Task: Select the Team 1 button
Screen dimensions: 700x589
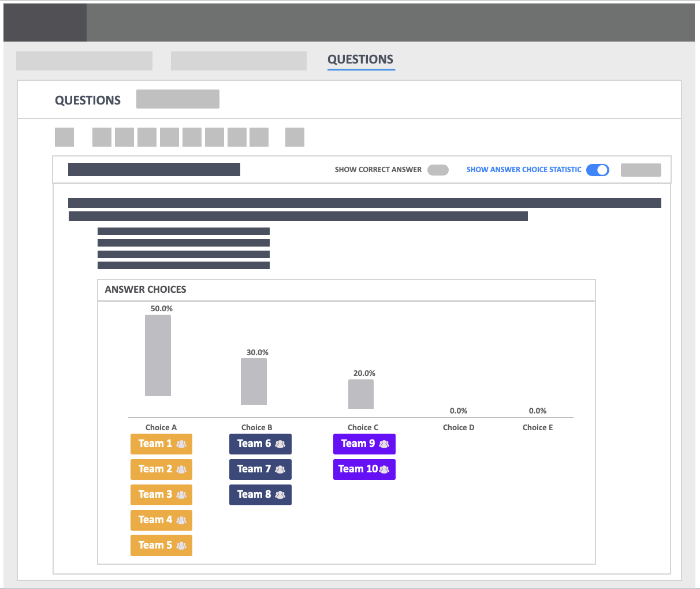Action: click(161, 444)
